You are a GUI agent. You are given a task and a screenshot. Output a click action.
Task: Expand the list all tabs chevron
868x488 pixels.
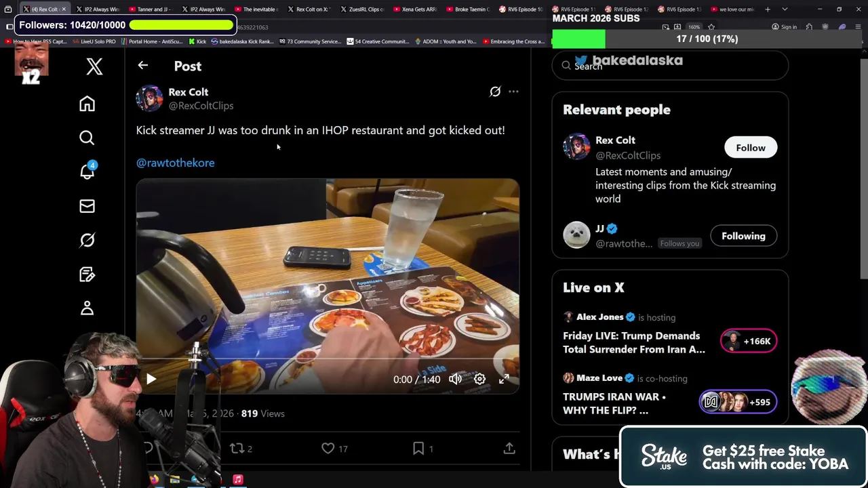pyautogui.click(x=785, y=9)
